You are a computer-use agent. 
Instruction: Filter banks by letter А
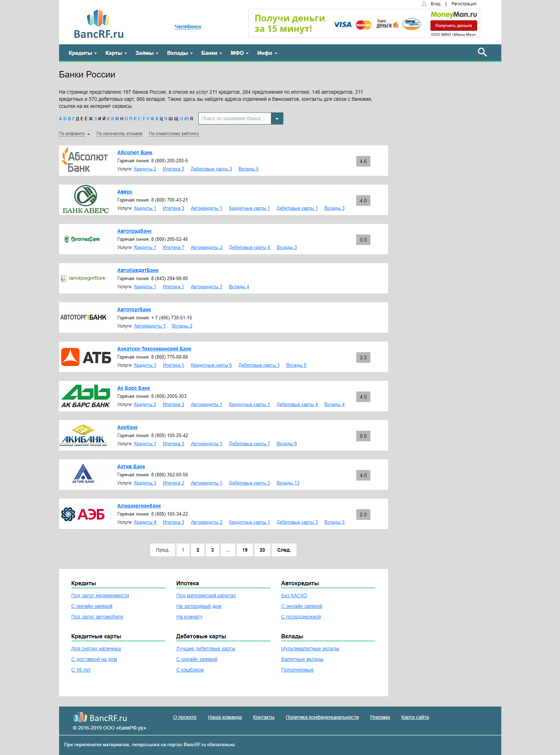point(60,119)
